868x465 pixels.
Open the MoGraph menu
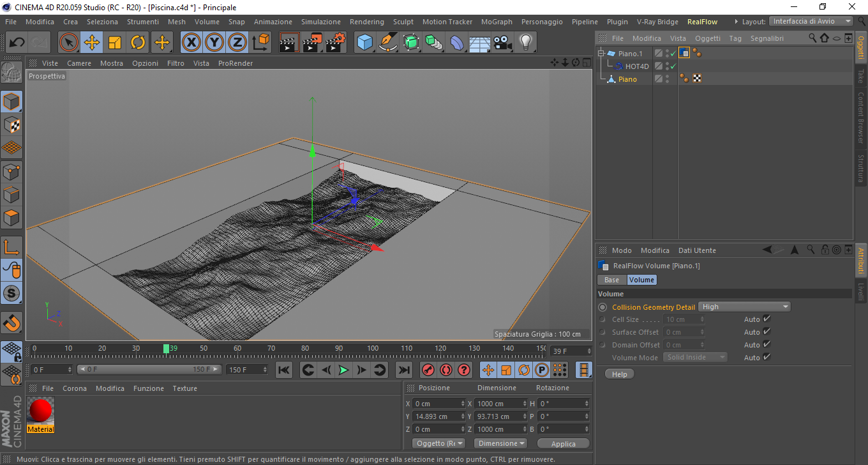pyautogui.click(x=497, y=22)
